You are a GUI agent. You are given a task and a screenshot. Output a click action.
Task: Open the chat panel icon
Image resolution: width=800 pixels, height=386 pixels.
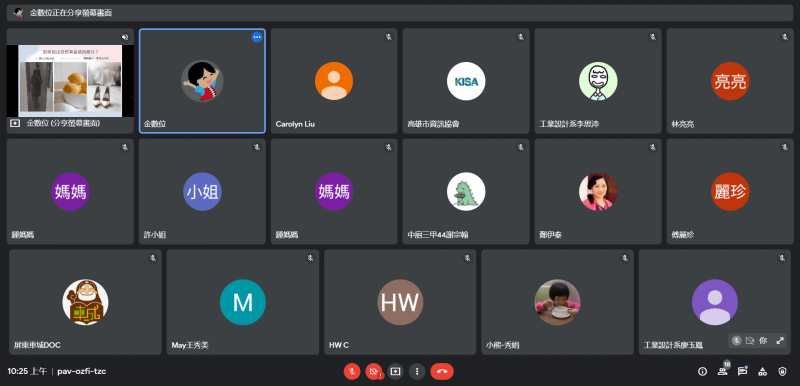coord(742,371)
